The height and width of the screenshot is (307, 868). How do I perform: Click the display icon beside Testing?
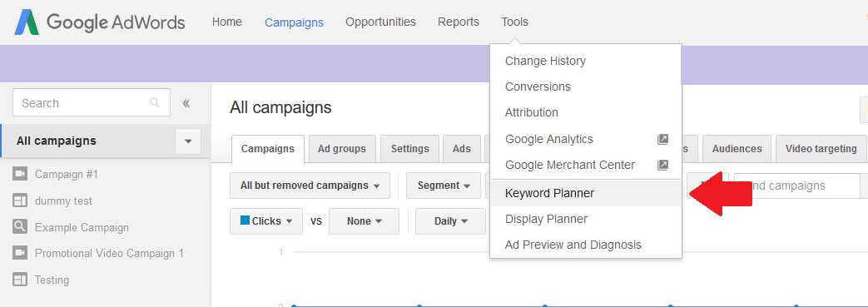[20, 280]
